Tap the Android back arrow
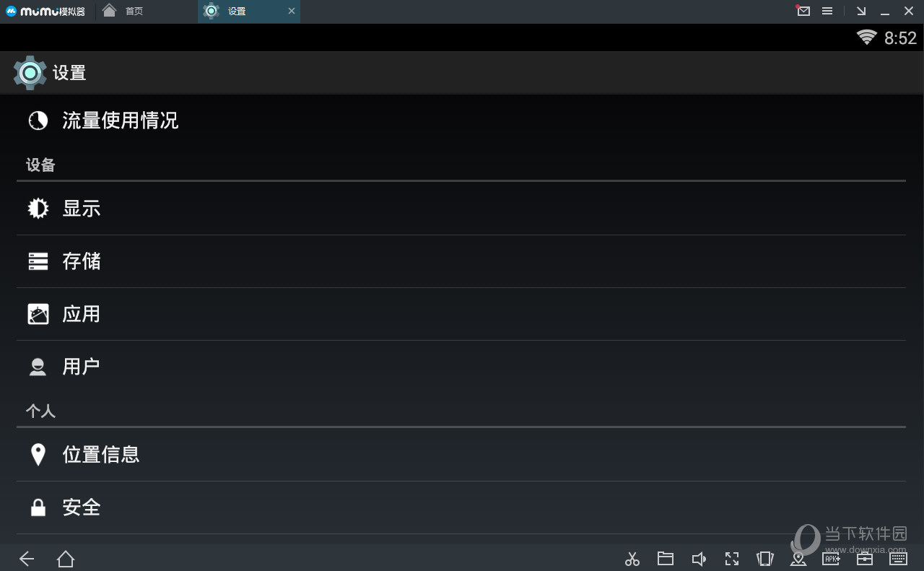 [x=27, y=559]
